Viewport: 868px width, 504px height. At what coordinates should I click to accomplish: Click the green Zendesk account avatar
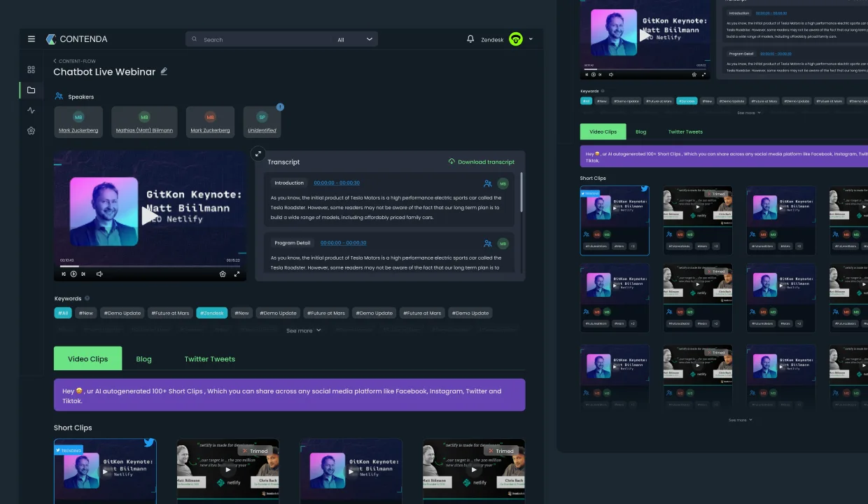click(516, 39)
